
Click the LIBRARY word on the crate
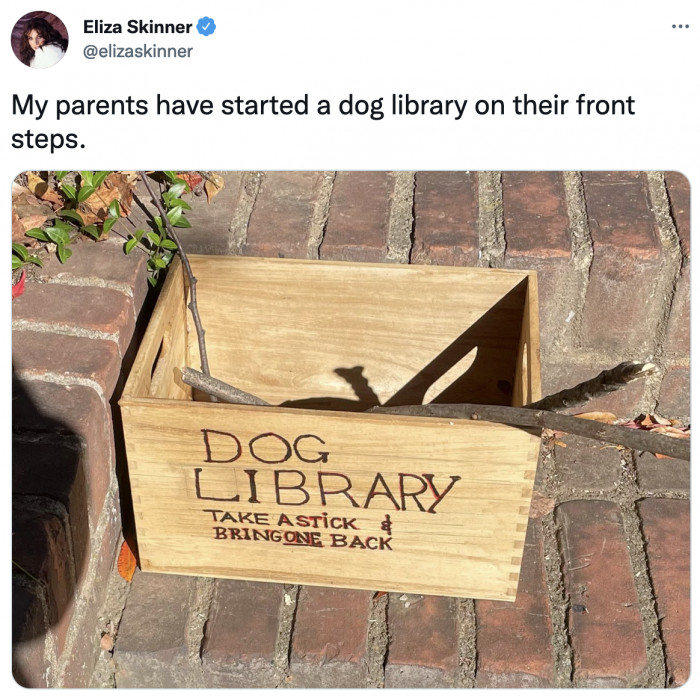326,490
